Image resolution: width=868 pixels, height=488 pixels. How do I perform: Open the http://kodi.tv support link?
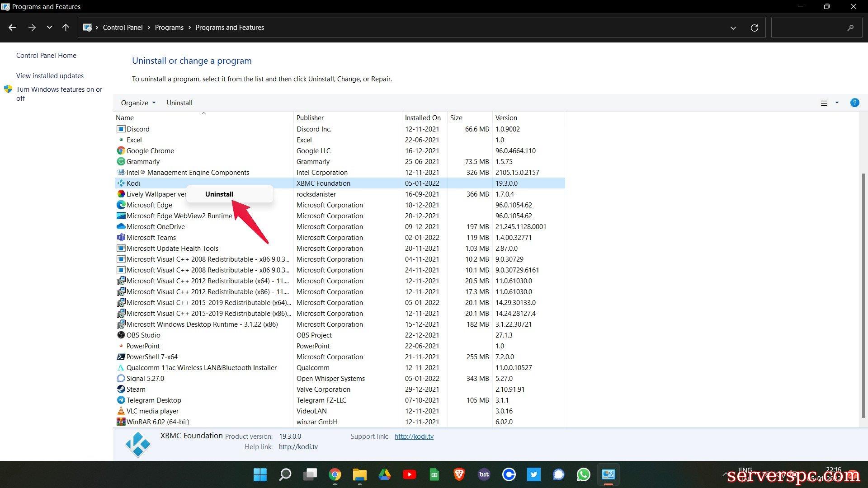click(x=414, y=436)
